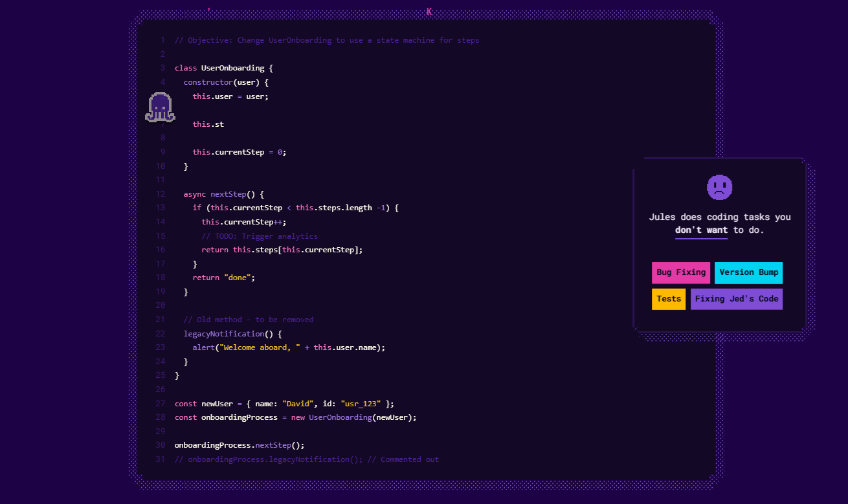This screenshot has width=848, height=504.
Task: Click line number 27 in gutter
Action: coord(161,404)
